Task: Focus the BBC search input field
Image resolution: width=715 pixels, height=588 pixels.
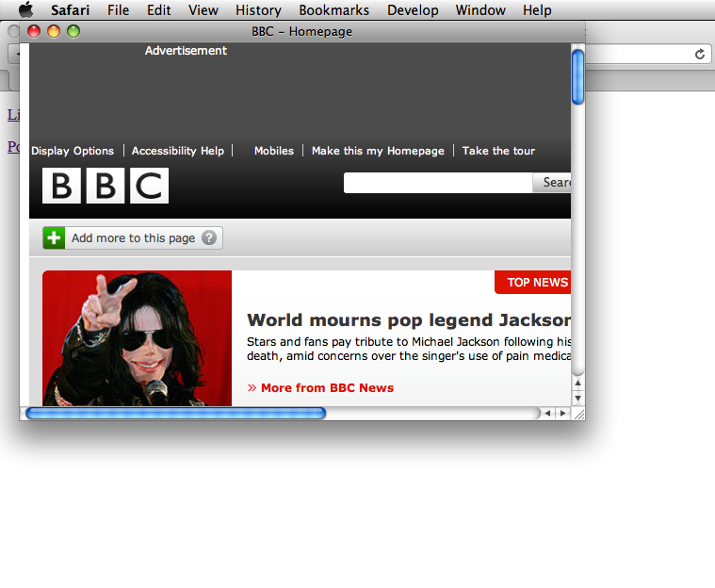Action: (438, 183)
